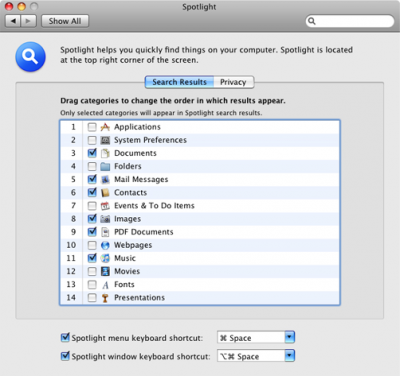The width and height of the screenshot is (400, 376).
Task: Tick the Events & To Do Items checkbox
Action: click(92, 206)
